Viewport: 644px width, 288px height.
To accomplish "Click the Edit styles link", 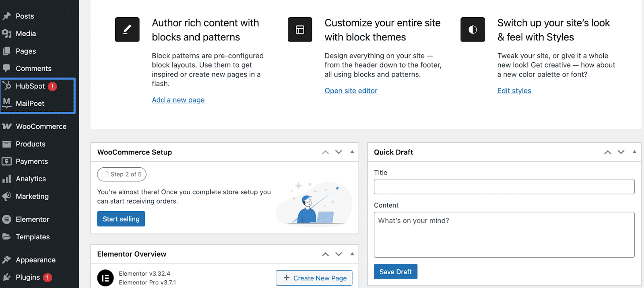I will tap(514, 91).
